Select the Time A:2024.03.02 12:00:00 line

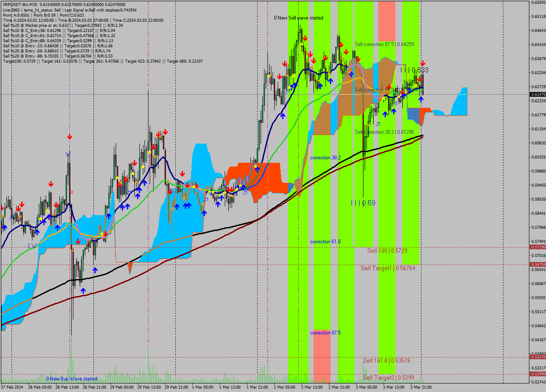[x=83, y=20]
